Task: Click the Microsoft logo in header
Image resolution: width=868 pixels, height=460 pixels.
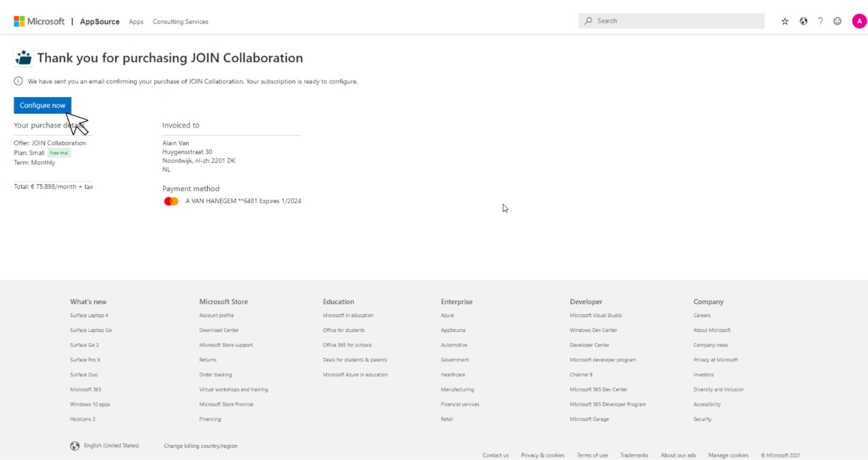Action: click(x=39, y=21)
